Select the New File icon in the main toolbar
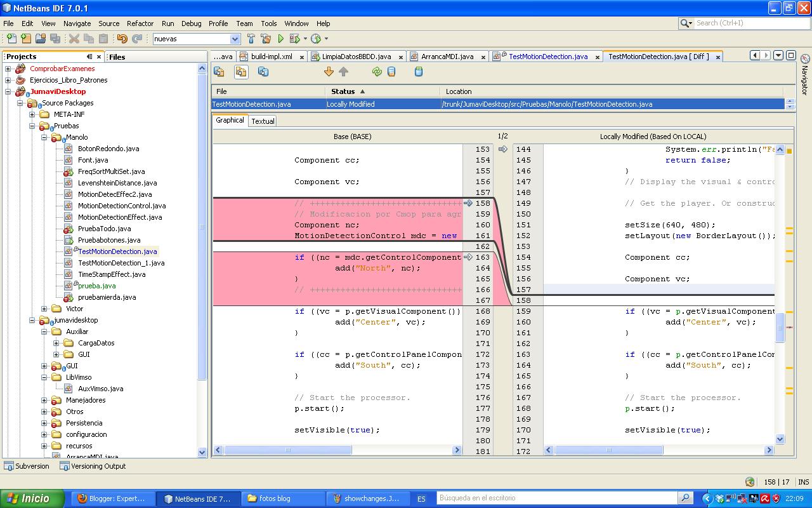 coord(11,39)
